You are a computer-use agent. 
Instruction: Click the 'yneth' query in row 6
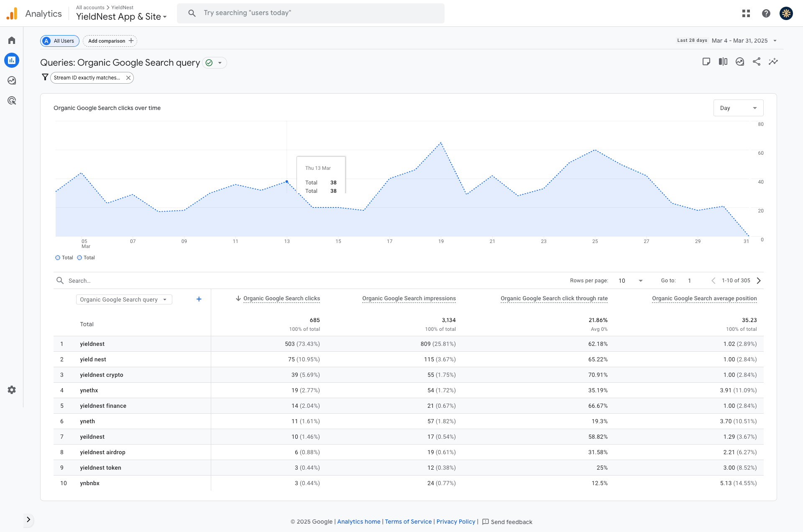tap(87, 421)
